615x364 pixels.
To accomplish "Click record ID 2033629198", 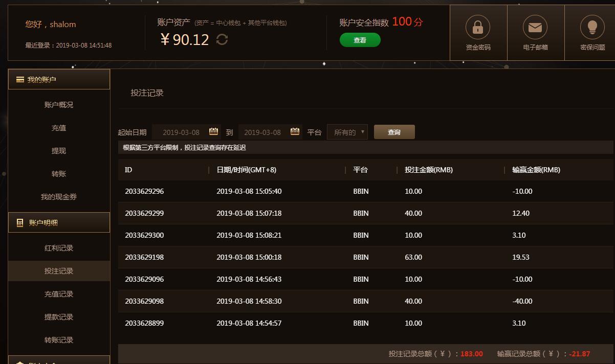I will tap(144, 257).
